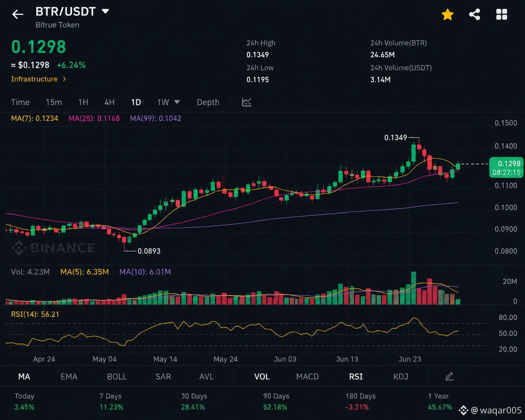The height and width of the screenshot is (420, 525).
Task: Click the MA(99): 0.1042 label
Action: [155, 118]
